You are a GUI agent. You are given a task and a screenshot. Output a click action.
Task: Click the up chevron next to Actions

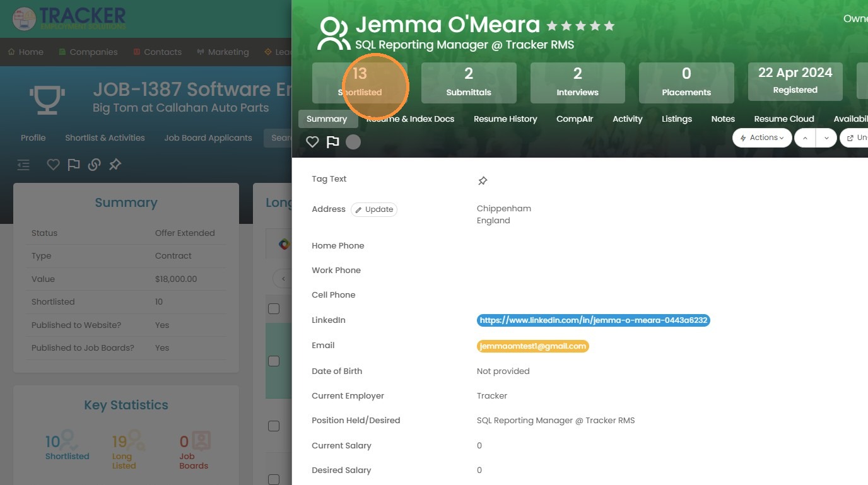click(805, 137)
